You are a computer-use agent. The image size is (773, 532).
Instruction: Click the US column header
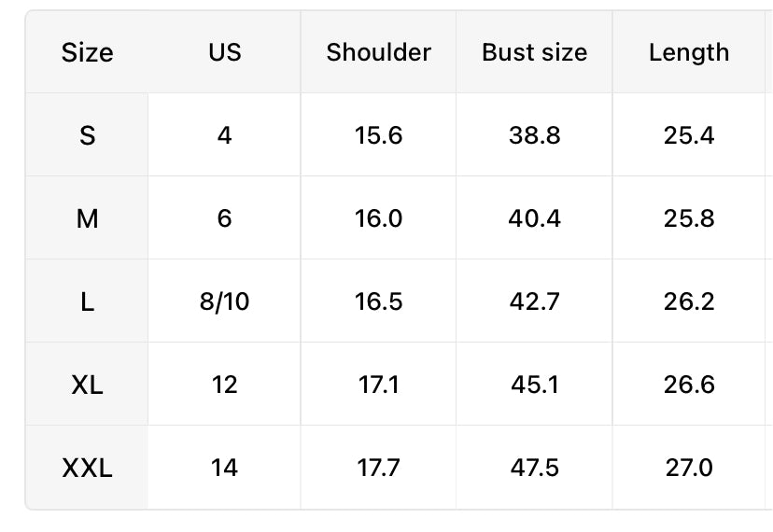pos(224,52)
